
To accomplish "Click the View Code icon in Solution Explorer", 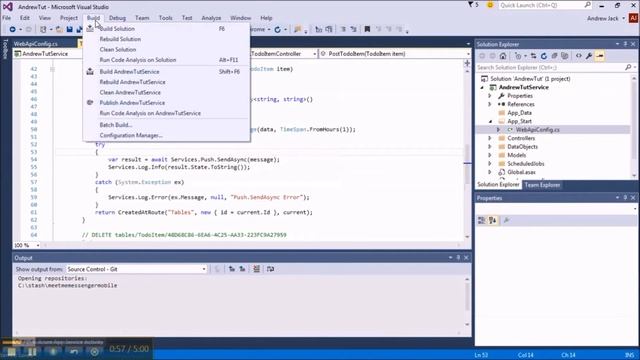I will point(579,56).
